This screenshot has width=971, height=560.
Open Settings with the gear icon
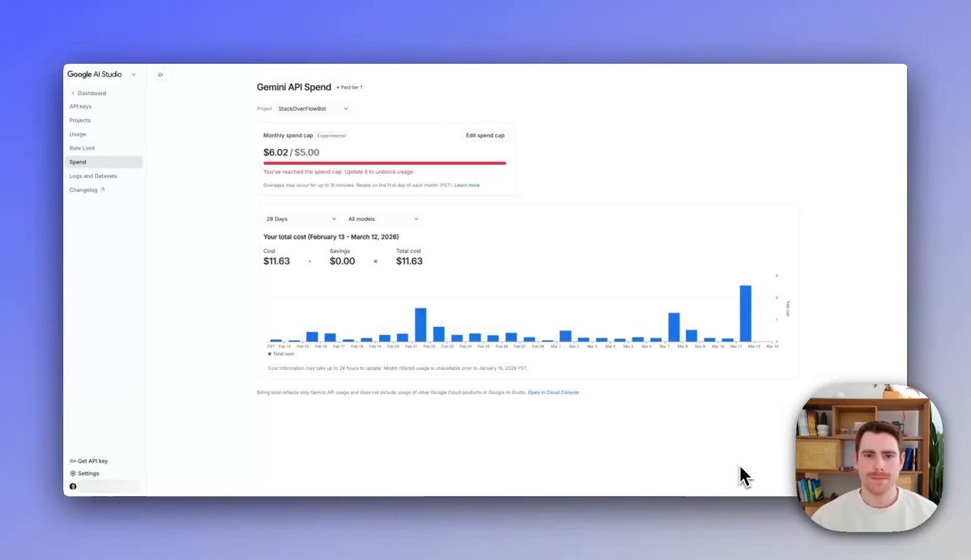click(x=84, y=473)
